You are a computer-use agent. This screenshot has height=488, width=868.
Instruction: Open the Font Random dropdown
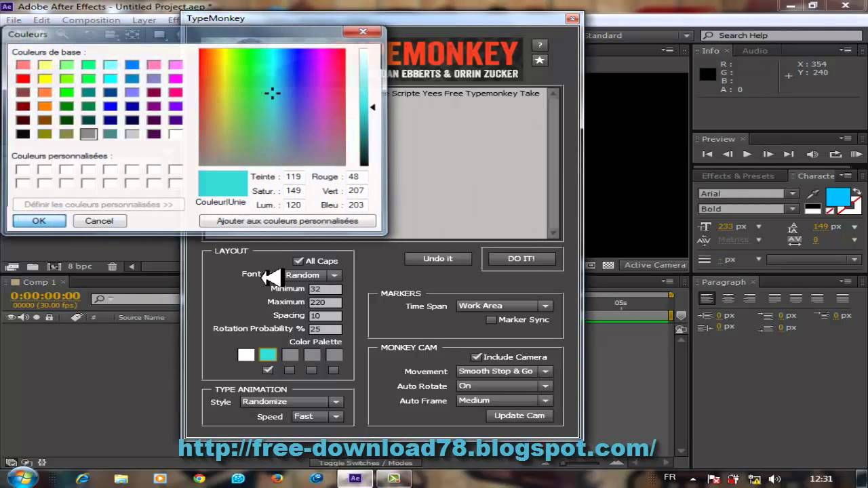pyautogui.click(x=312, y=275)
